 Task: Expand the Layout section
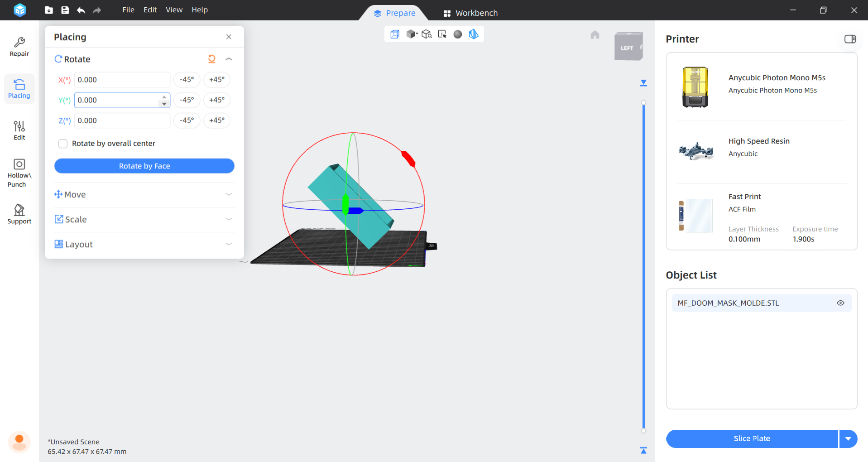(x=229, y=244)
